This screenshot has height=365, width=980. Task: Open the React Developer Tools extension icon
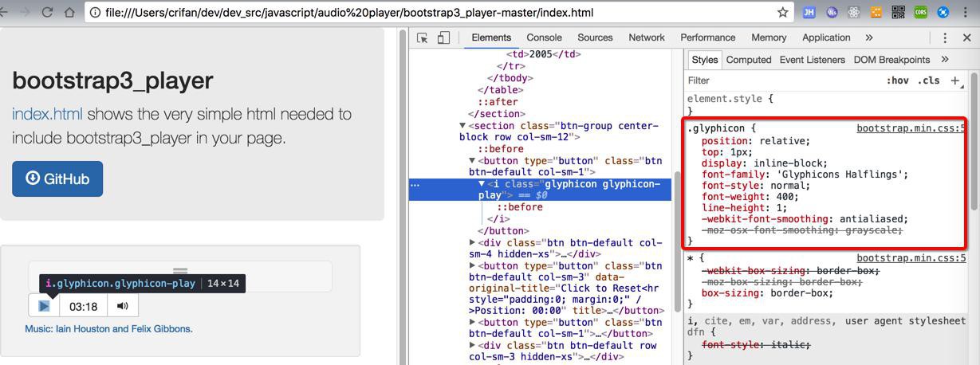tap(854, 12)
